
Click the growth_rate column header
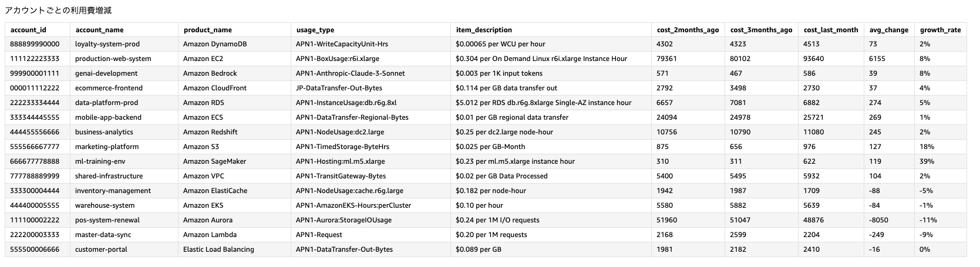coord(941,30)
